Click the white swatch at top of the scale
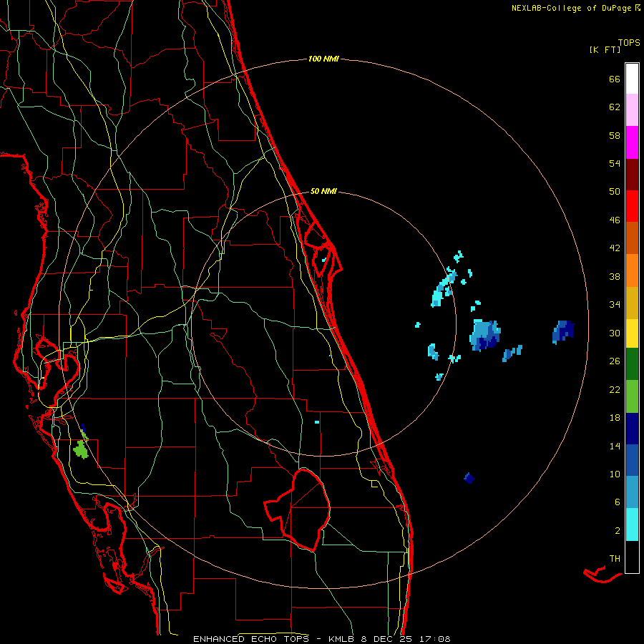This screenshot has width=644, height=644. (x=632, y=79)
